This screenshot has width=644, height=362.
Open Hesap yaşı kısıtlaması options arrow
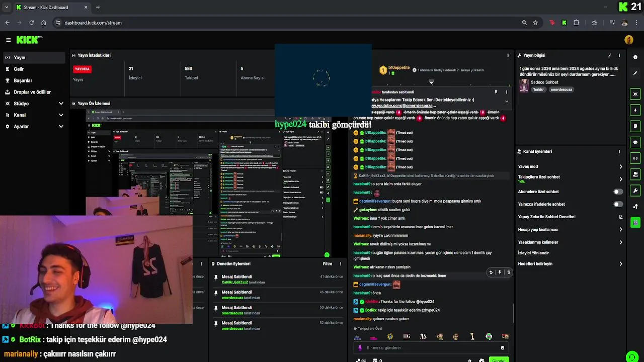click(x=620, y=230)
